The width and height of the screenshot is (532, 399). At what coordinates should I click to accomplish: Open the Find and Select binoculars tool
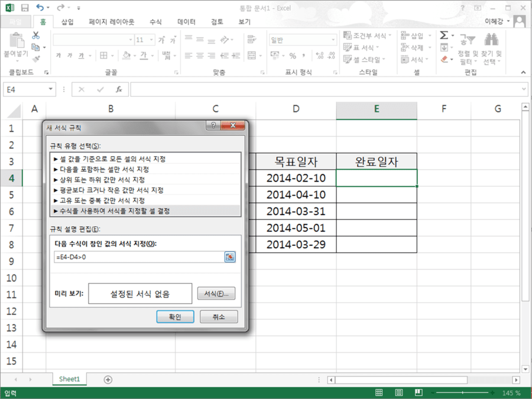click(x=491, y=40)
